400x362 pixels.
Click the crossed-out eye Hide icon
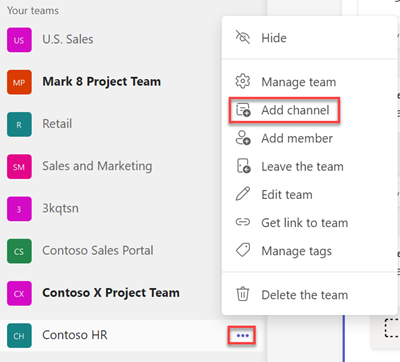tap(243, 38)
